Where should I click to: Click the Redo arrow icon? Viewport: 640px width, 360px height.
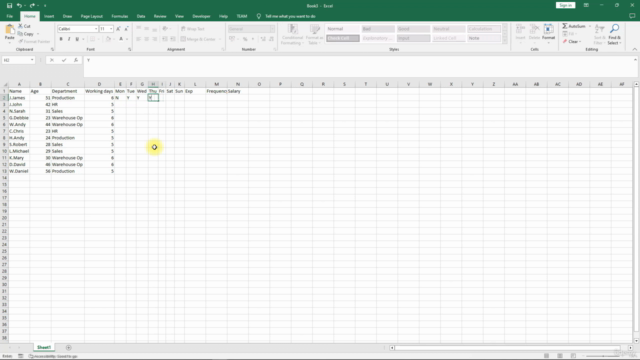tap(32, 6)
